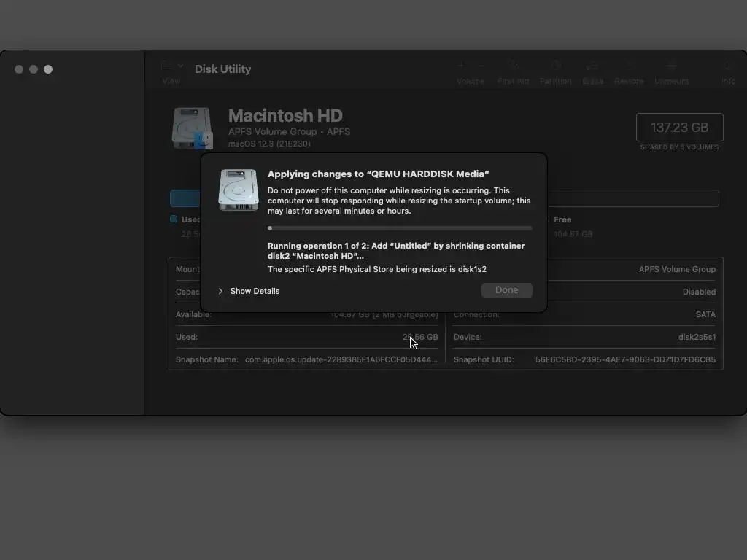Click the Used space legend swatch
This screenshot has width=747, height=560.
tap(174, 219)
